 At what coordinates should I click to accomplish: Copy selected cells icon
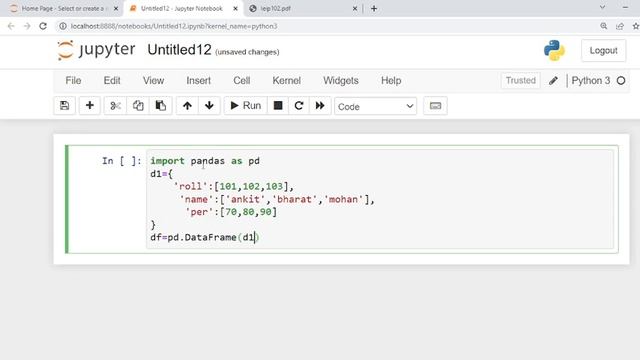(138, 106)
